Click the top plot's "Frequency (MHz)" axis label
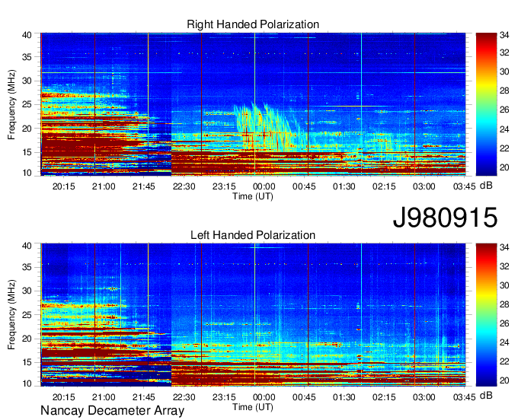 pyautogui.click(x=11, y=104)
